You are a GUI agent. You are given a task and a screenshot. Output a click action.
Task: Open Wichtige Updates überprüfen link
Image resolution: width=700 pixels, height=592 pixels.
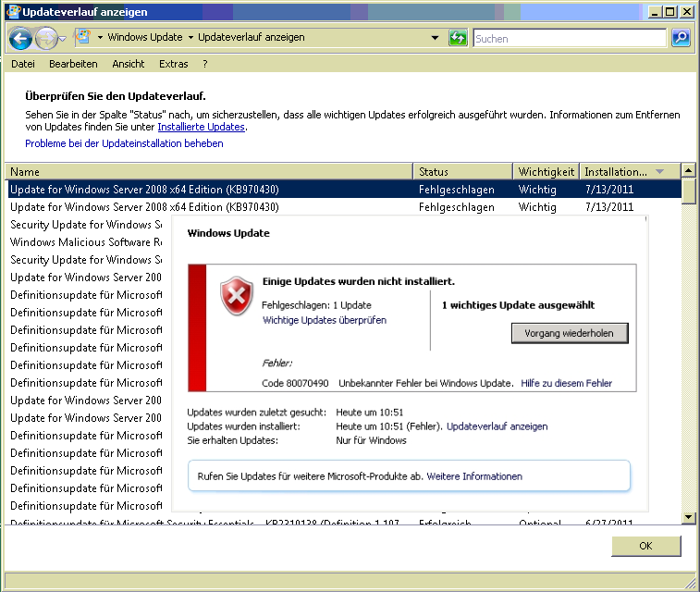(x=325, y=320)
